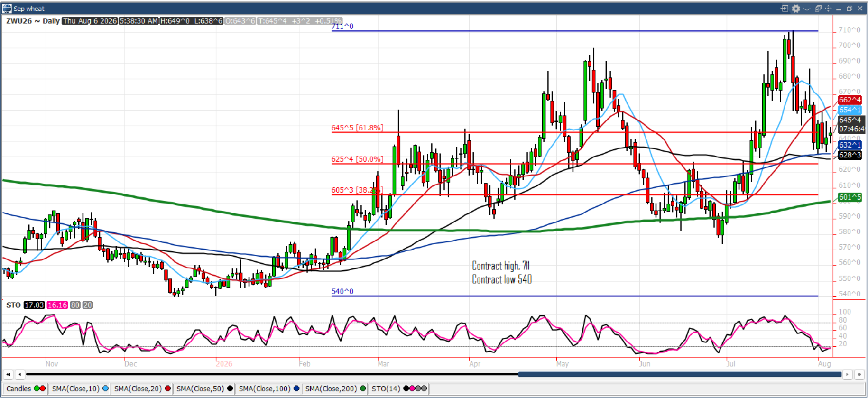Click the Daily interval label

pyautogui.click(x=51, y=21)
